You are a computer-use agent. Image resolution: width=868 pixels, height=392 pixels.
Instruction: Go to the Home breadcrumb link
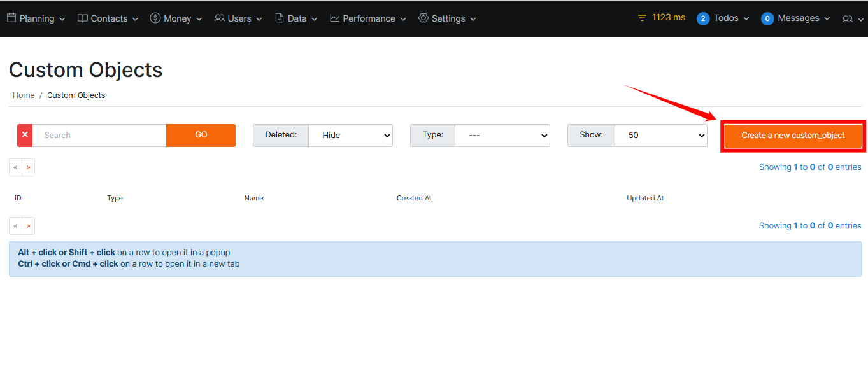[x=24, y=95]
